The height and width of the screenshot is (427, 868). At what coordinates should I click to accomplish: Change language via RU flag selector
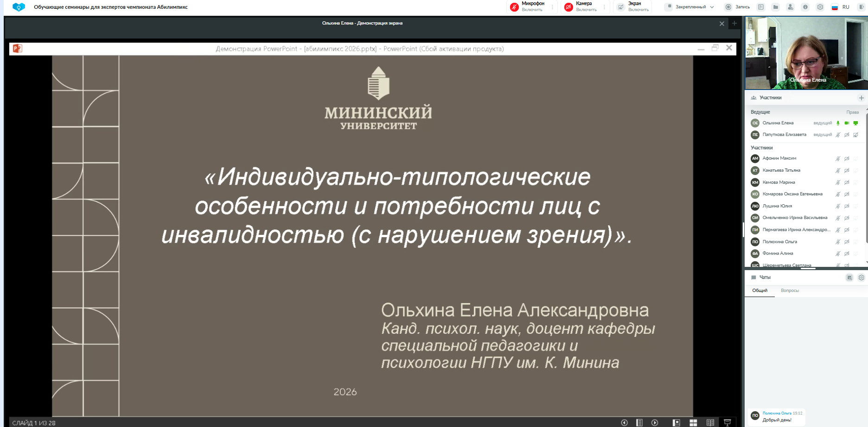point(840,7)
